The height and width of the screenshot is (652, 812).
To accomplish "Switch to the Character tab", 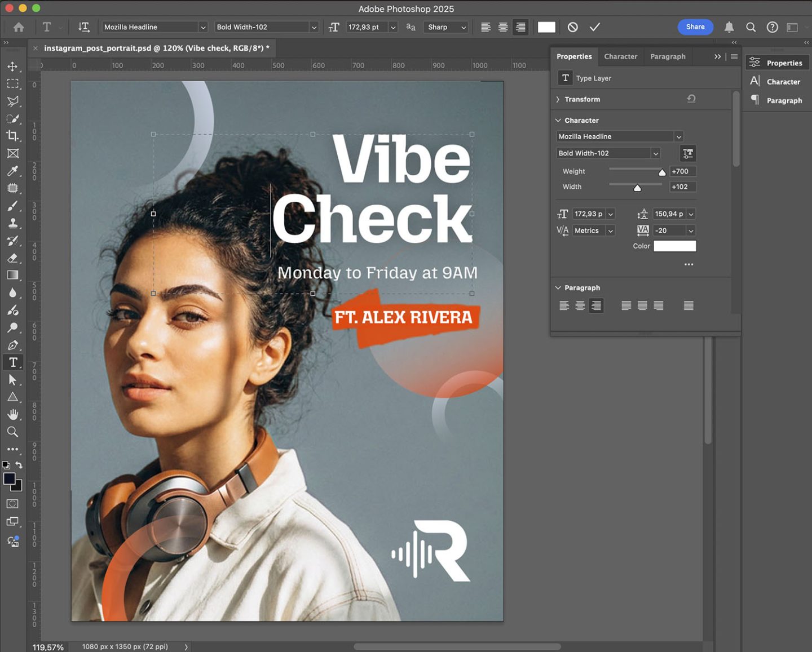I will click(620, 56).
